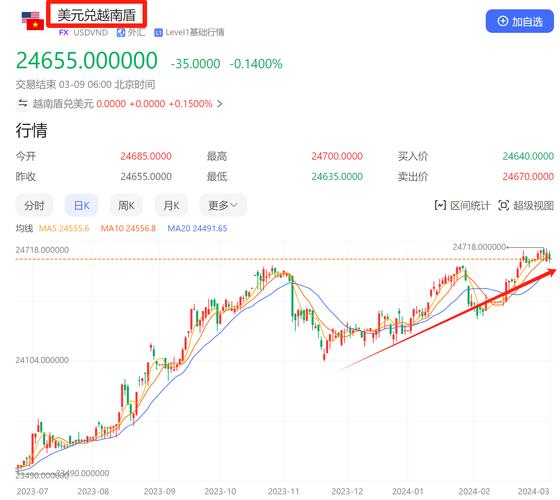
Task: Open the 超级视图 super view
Action: [526, 205]
